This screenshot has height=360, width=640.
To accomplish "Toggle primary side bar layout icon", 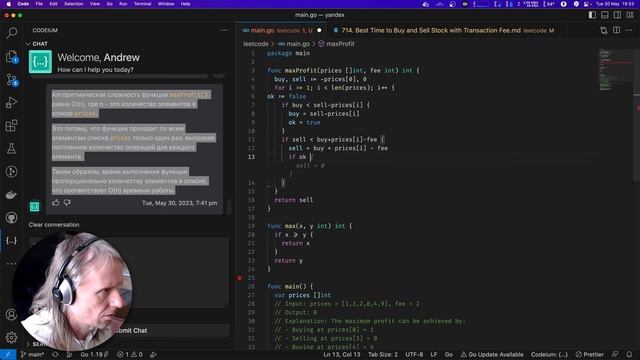I will pyautogui.click(x=592, y=15).
